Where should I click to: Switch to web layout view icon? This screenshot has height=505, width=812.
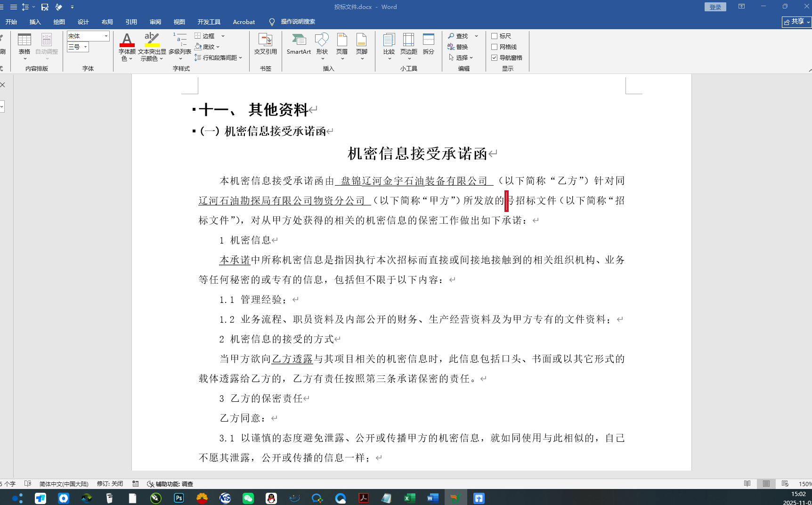(x=785, y=484)
